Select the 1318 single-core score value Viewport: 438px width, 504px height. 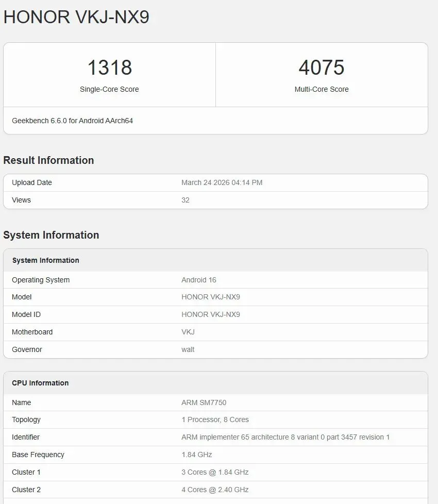[110, 68]
